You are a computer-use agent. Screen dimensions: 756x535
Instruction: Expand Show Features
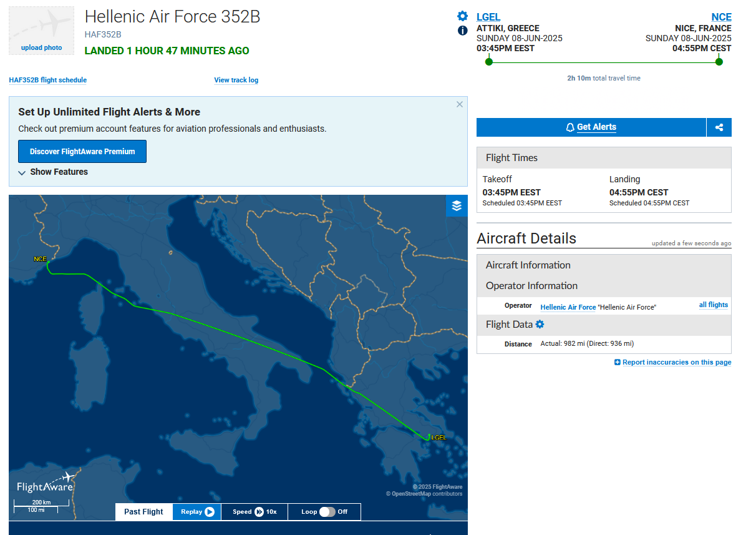tap(53, 172)
